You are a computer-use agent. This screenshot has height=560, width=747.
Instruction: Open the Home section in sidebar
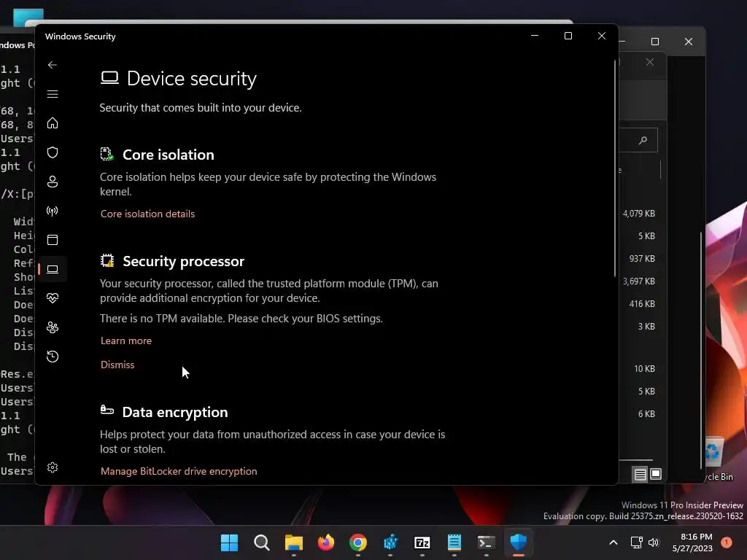click(x=53, y=123)
